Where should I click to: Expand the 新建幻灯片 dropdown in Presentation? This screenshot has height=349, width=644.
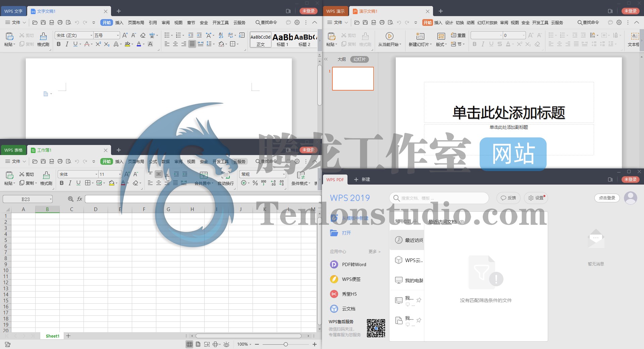pyautogui.click(x=431, y=44)
